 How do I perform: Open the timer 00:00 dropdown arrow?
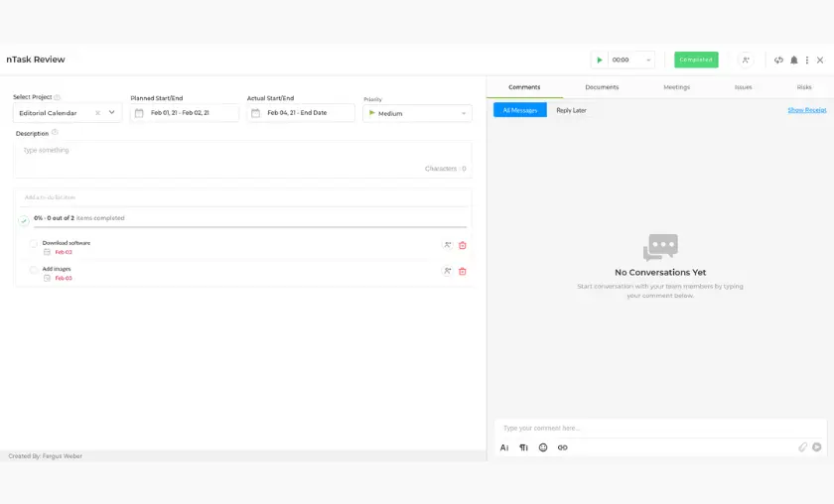(648, 61)
